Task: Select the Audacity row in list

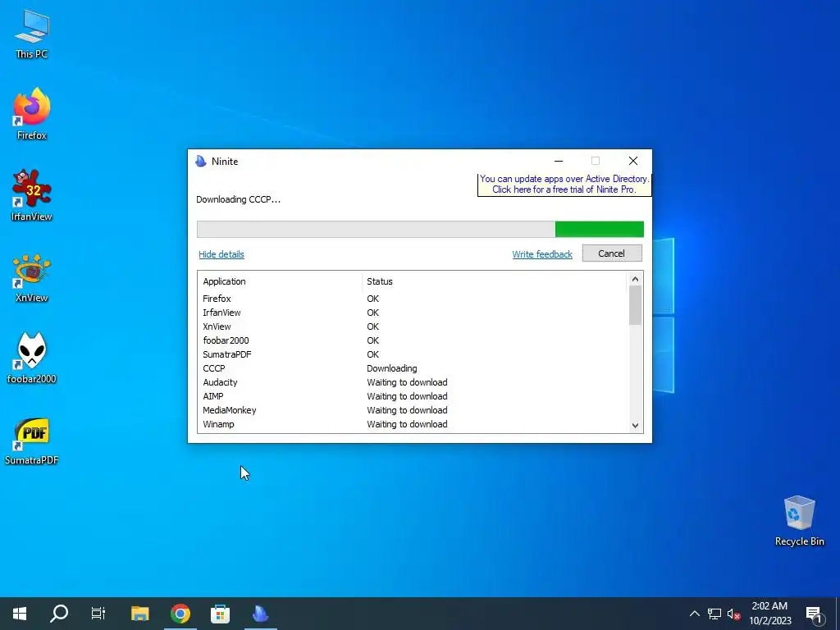Action: pos(413,382)
